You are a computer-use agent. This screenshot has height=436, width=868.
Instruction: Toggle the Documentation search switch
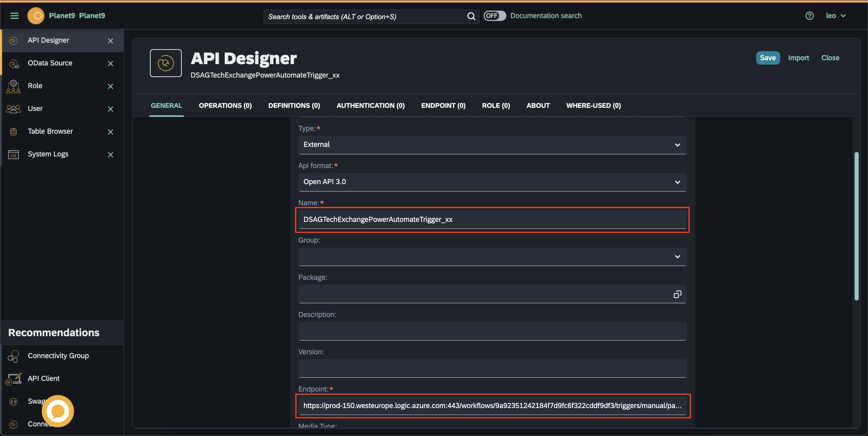pyautogui.click(x=494, y=16)
